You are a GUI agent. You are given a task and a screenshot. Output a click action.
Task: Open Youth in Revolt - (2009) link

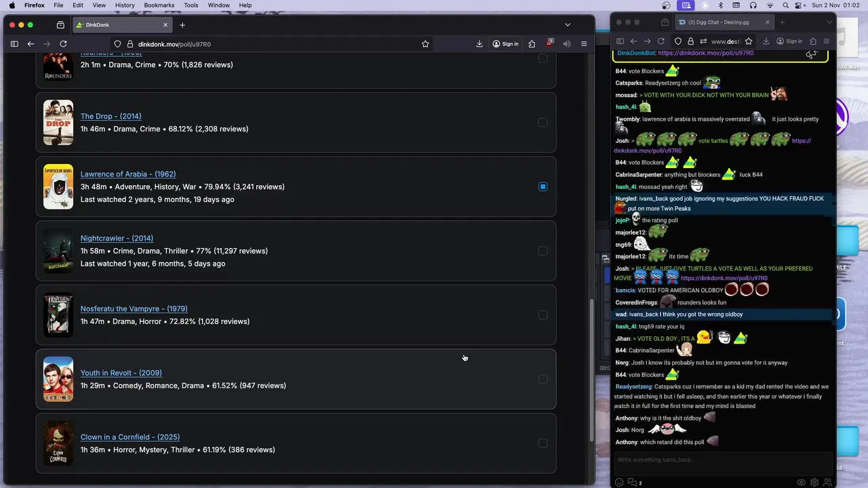coord(121,373)
